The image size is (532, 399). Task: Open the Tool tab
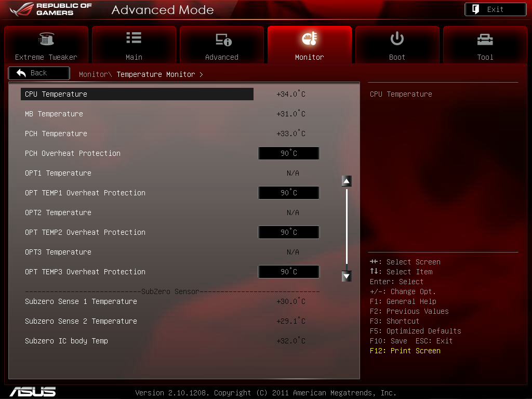tap(485, 45)
